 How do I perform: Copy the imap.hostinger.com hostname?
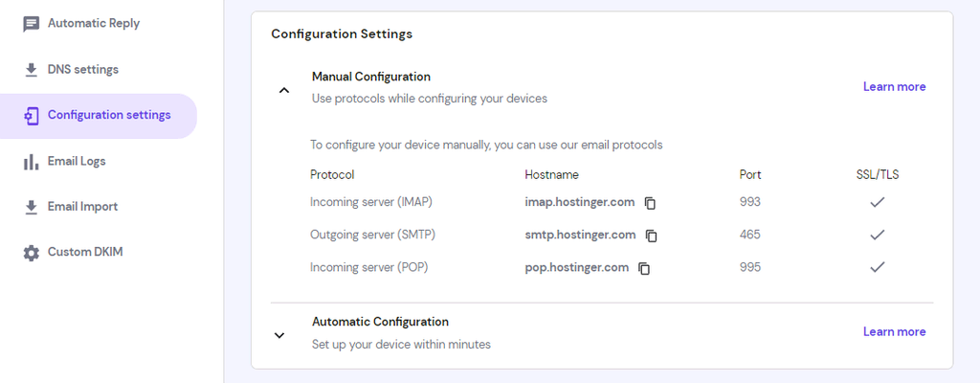pyautogui.click(x=651, y=203)
